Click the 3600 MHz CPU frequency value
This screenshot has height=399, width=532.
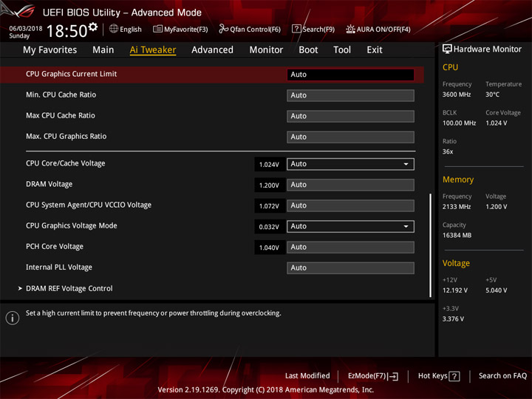click(457, 95)
